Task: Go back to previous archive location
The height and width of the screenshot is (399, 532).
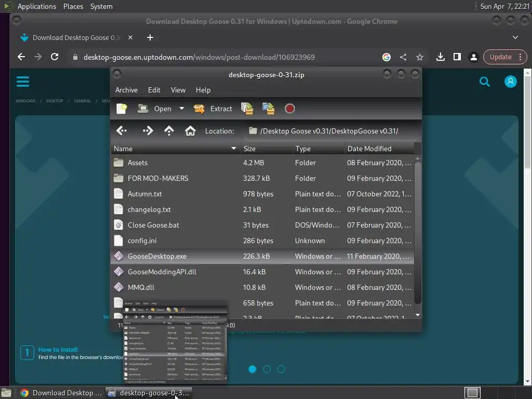Action: 122,130
